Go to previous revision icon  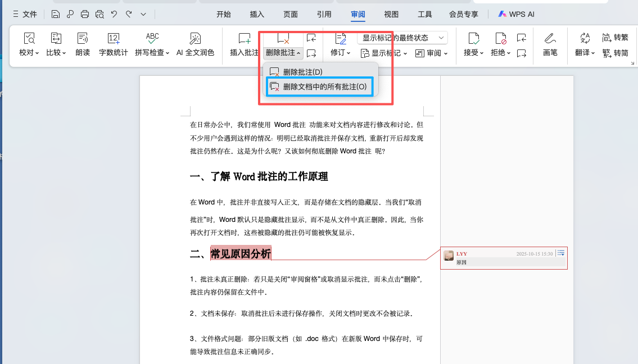(x=522, y=38)
